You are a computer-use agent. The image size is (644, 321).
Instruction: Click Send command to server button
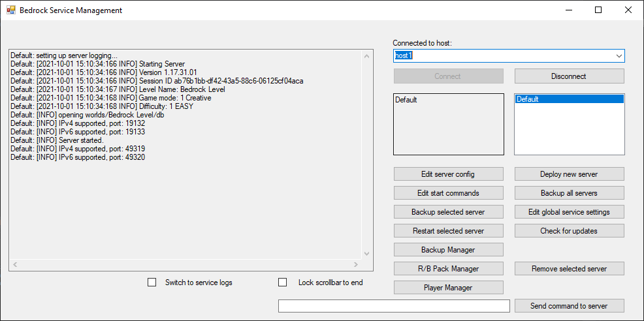(570, 306)
